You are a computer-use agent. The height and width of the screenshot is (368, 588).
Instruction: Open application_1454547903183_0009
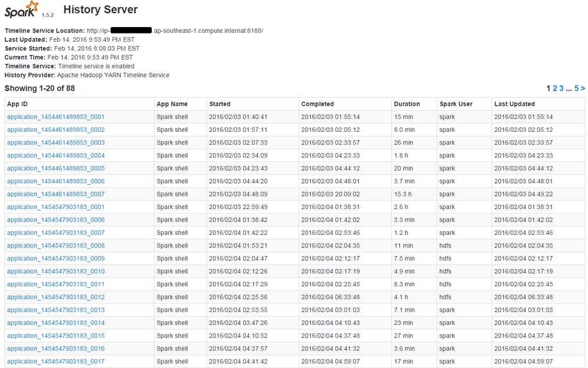(55, 258)
